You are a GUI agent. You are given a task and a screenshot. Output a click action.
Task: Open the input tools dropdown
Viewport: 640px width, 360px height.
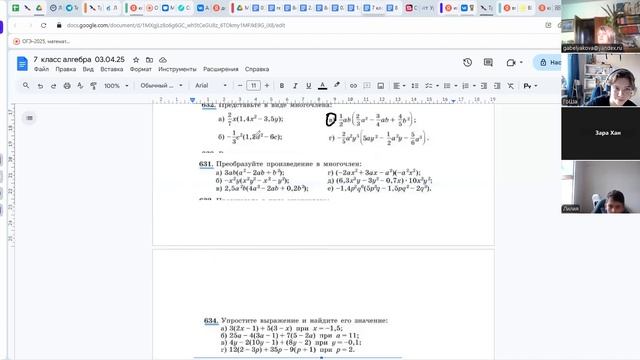[530, 86]
